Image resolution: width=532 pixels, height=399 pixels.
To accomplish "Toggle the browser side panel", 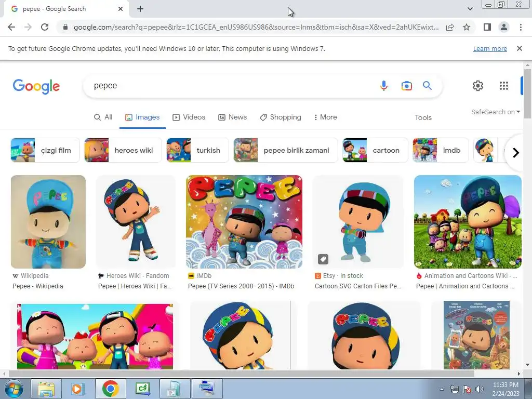I will [x=487, y=27].
